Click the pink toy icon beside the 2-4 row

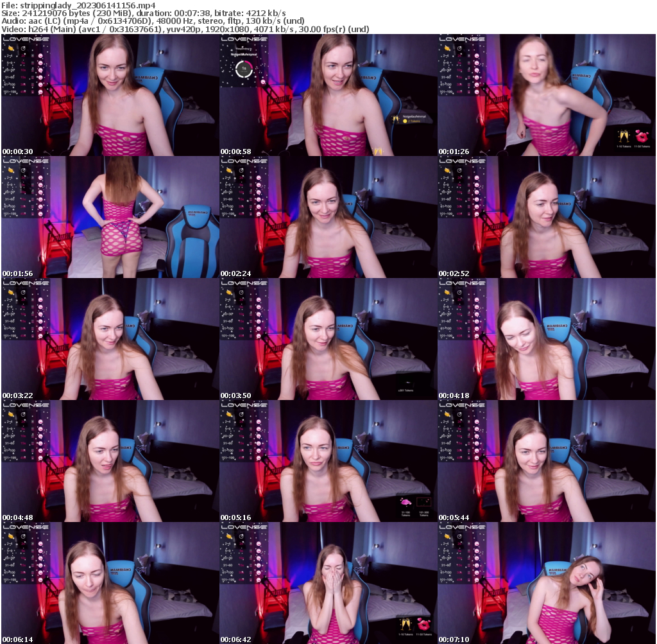point(40,55)
